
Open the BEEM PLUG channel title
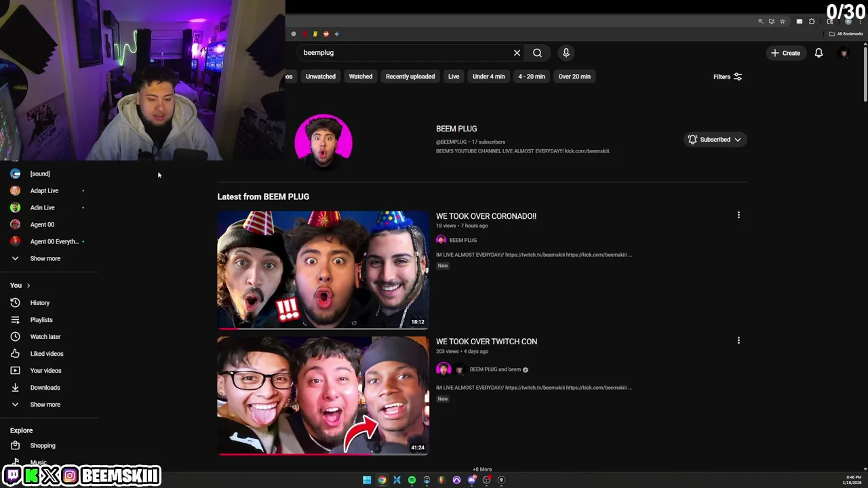(456, 129)
